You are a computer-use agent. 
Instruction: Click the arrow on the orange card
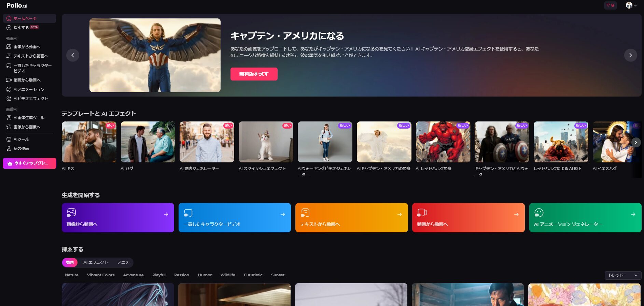(x=400, y=215)
